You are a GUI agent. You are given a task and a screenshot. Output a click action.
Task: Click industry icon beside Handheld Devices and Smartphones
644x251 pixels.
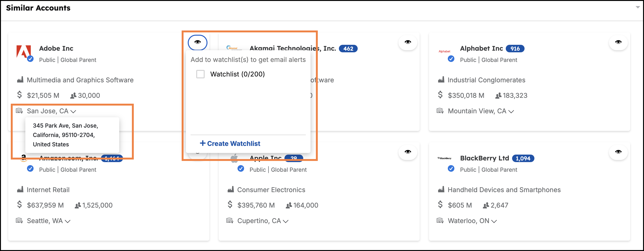pos(441,189)
